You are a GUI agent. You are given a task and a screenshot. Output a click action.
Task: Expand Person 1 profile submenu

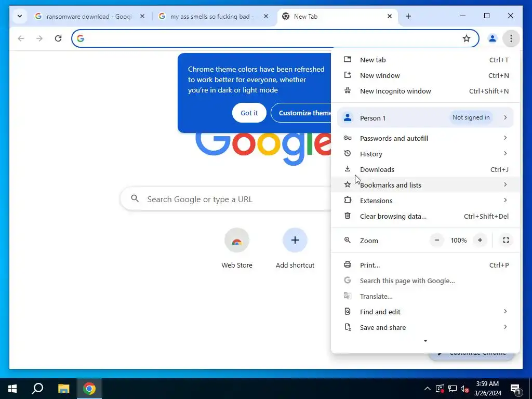(425, 118)
